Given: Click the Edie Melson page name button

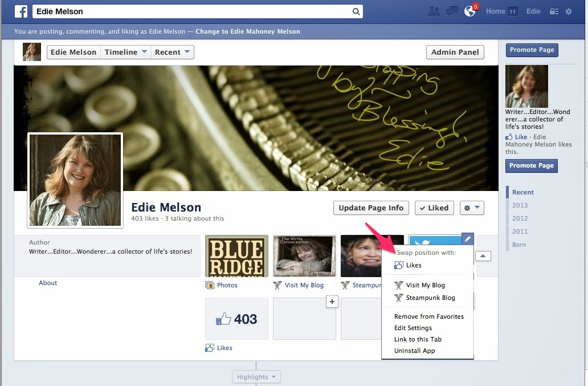Looking at the screenshot, I should 73,52.
